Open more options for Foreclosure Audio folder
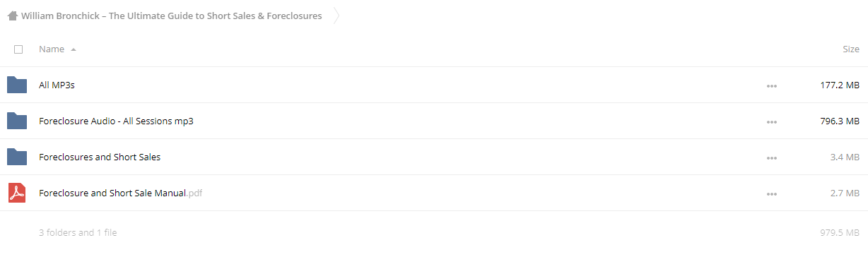Image resolution: width=868 pixels, height=257 pixels. tap(771, 122)
